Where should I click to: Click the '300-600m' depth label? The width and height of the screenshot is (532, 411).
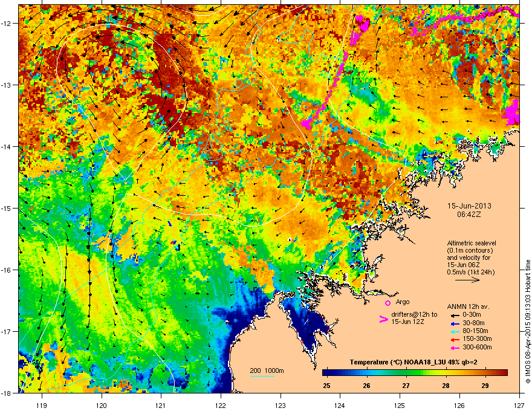[477, 348]
